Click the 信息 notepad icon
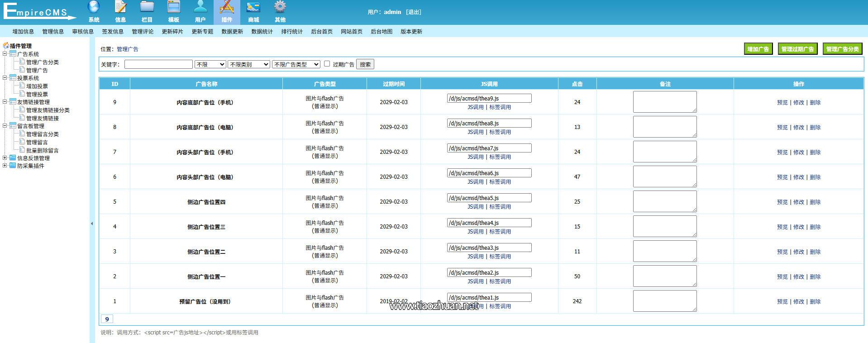The image size is (868, 343). coord(120,8)
